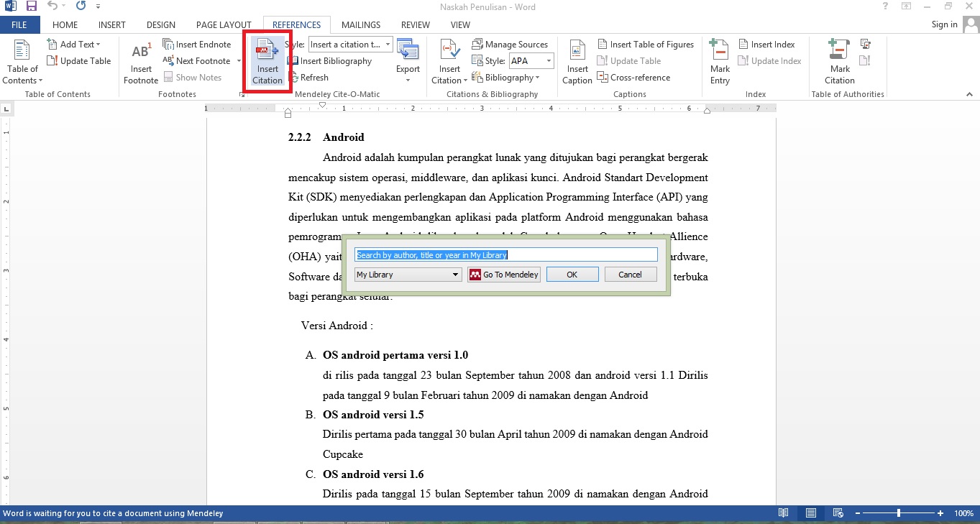Click 'Versi Android :' text

(x=337, y=326)
